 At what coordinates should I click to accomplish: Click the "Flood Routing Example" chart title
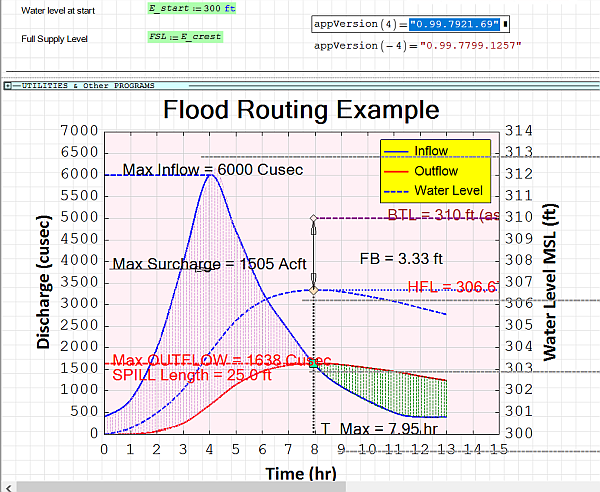pyautogui.click(x=300, y=109)
